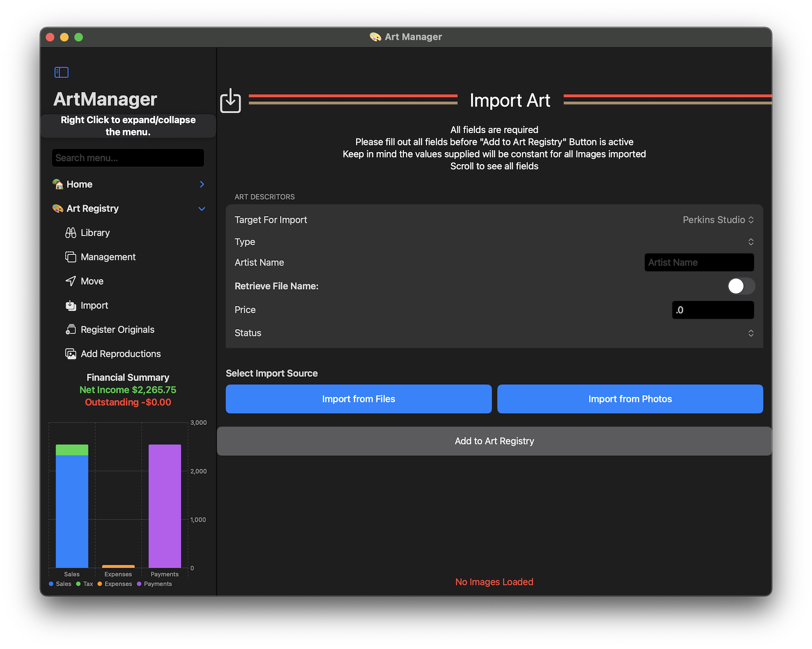Click the Import Art header download icon
Viewport: 812px width, 649px height.
point(230,101)
